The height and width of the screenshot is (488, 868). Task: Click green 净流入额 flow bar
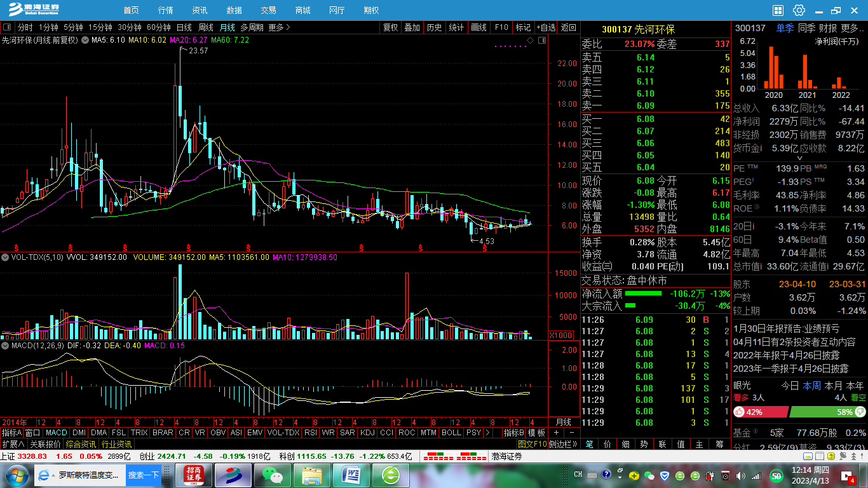click(643, 294)
